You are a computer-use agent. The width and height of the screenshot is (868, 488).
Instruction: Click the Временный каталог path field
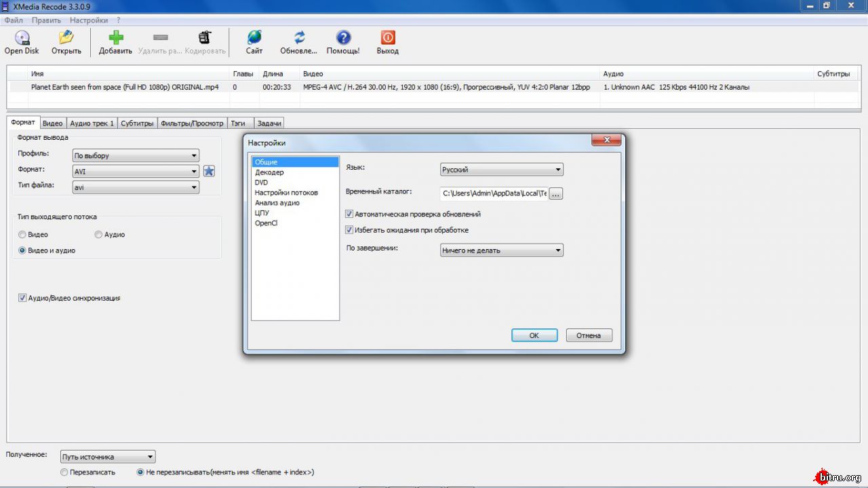[x=494, y=193]
